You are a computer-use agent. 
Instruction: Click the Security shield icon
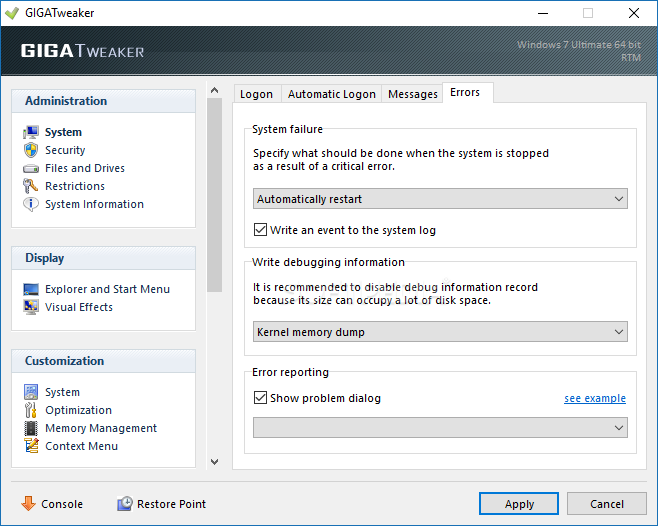point(31,150)
